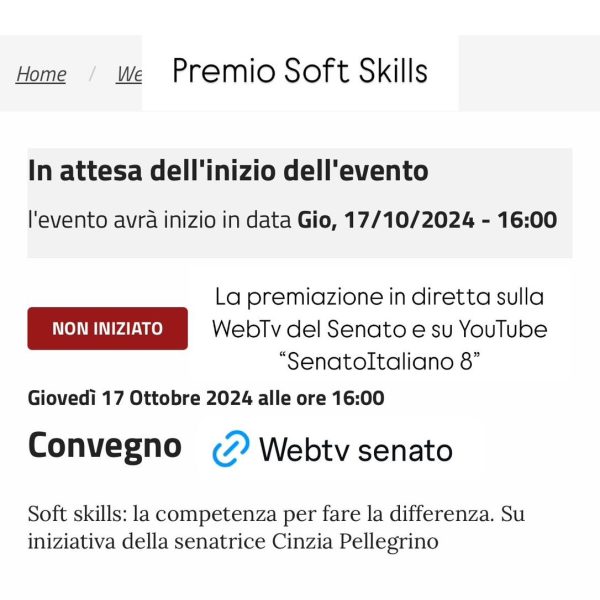Click the bold date Gio, 17/10/2024 - 16:00
Screen dimensions: 600x600
(427, 220)
